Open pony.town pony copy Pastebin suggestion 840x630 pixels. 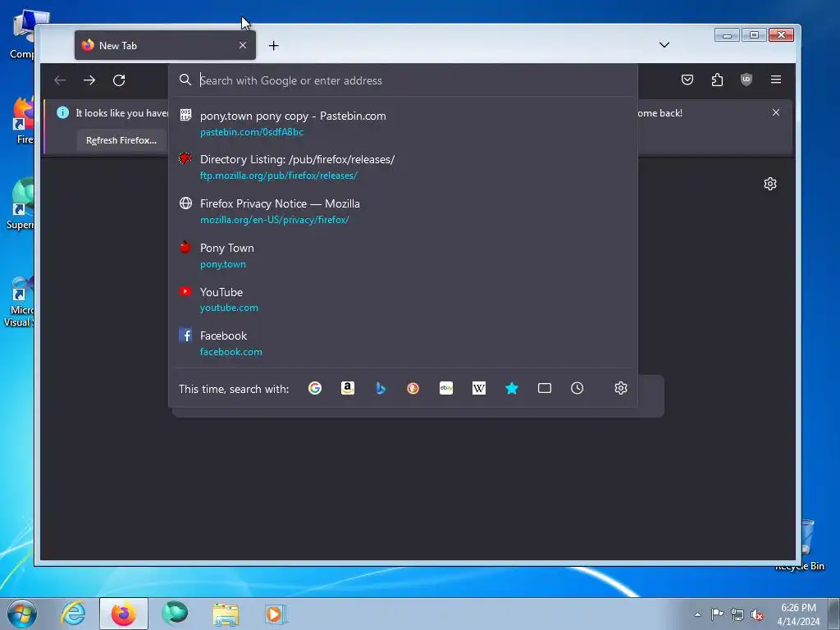[403, 123]
